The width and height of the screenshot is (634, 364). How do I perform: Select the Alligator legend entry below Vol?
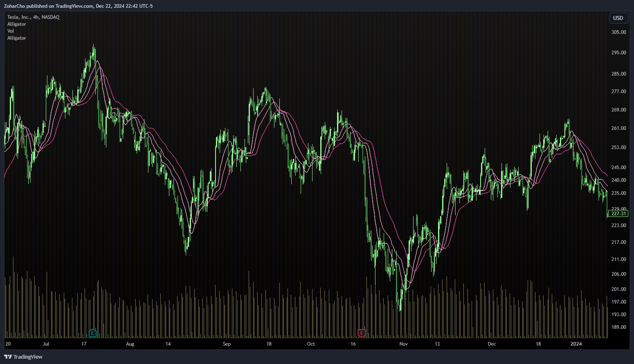coord(17,38)
